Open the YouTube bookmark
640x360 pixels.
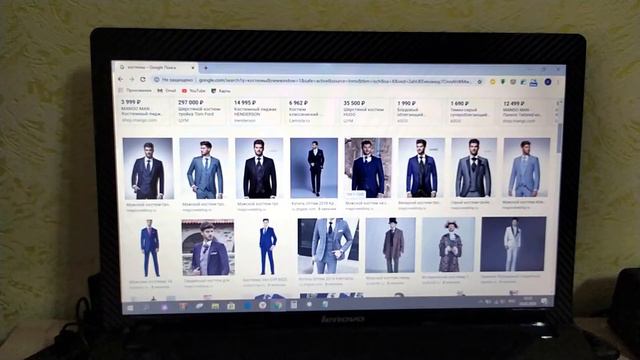click(193, 91)
